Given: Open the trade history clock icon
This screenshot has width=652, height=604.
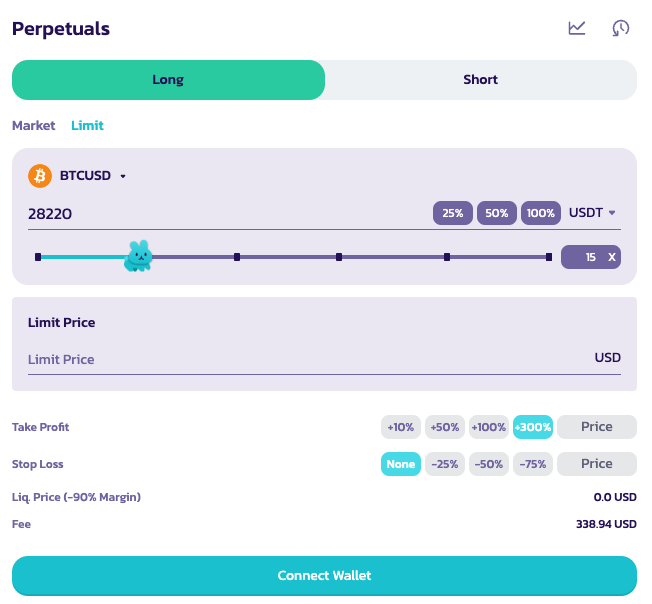Looking at the screenshot, I should (621, 28).
